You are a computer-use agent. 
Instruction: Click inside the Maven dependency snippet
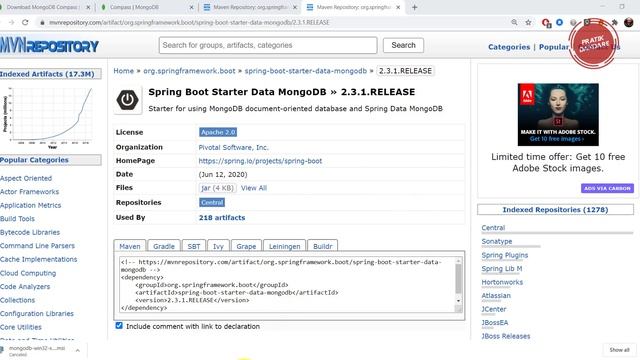[x=288, y=285]
